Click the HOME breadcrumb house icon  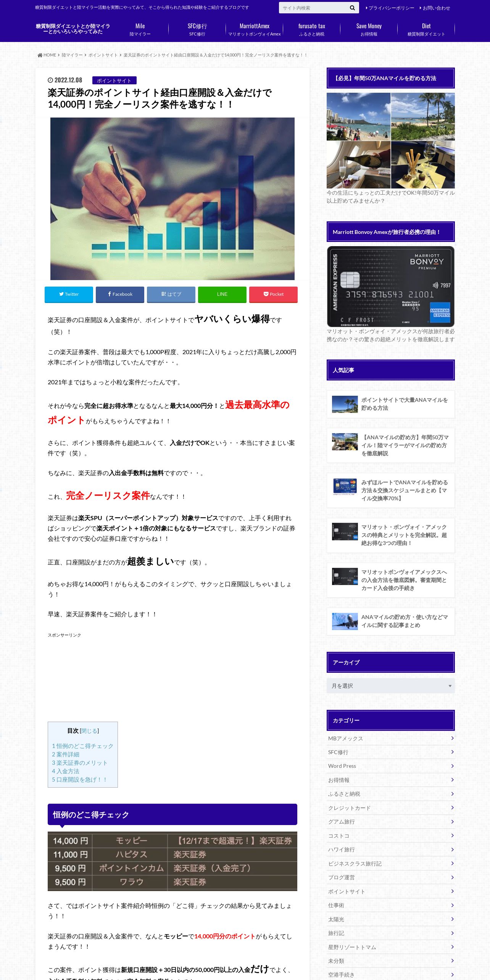40,55
